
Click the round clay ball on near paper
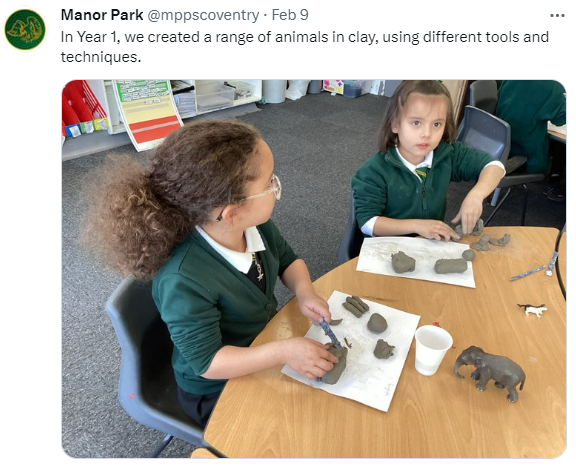point(377,323)
